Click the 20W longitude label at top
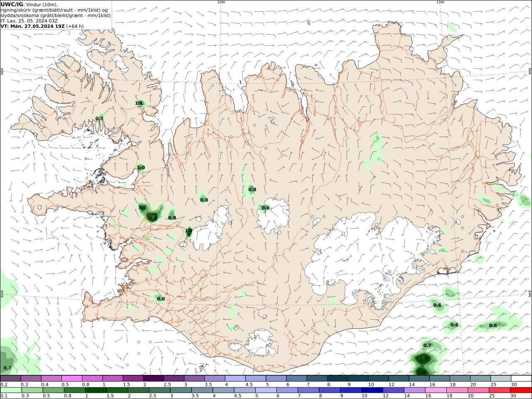This screenshot has height=399, width=532. click(221, 2)
